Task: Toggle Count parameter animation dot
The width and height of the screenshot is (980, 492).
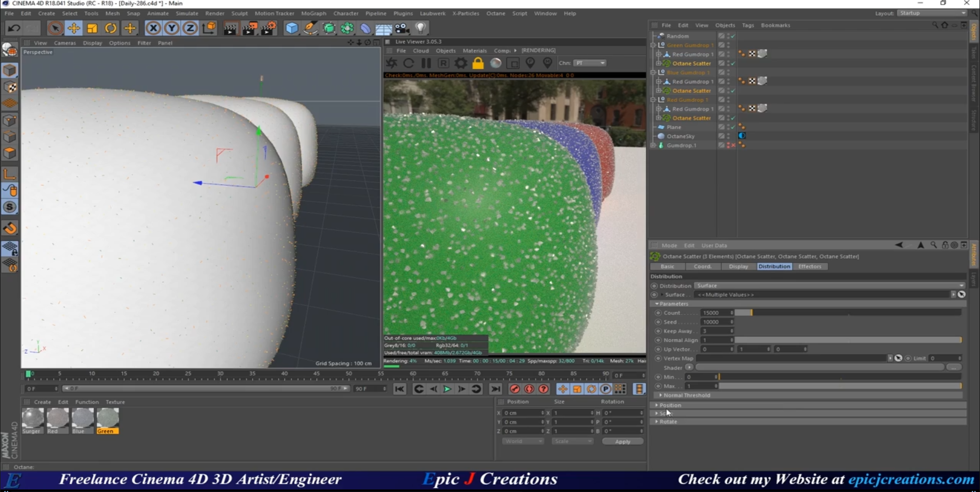Action: [x=658, y=313]
